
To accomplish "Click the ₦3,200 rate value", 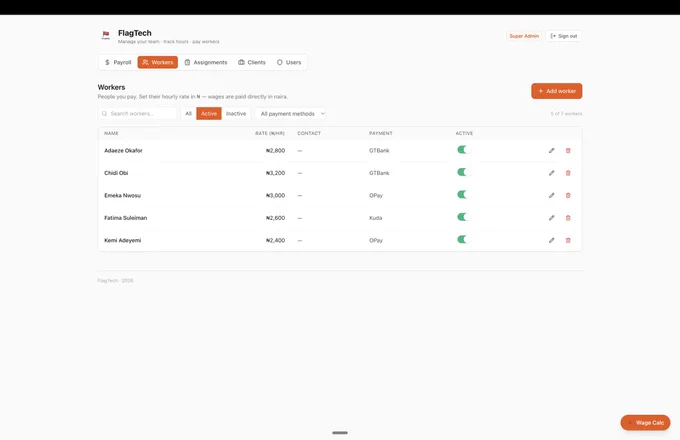I will 275,173.
